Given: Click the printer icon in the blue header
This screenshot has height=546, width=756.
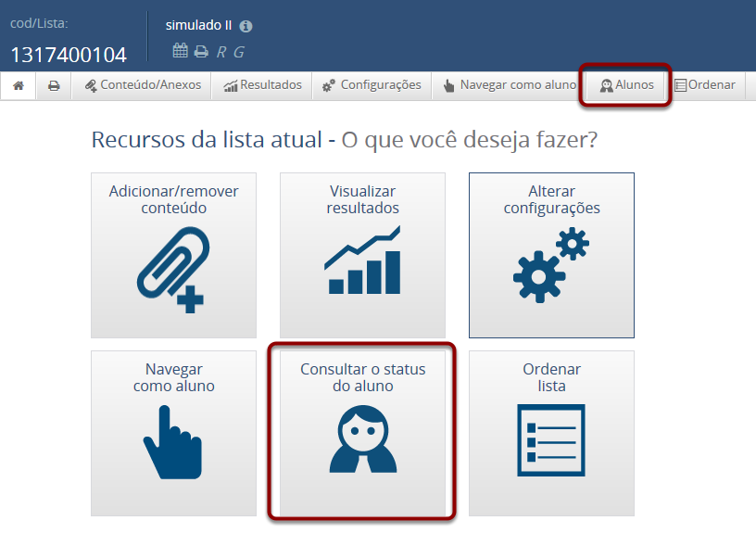Looking at the screenshot, I should [201, 49].
